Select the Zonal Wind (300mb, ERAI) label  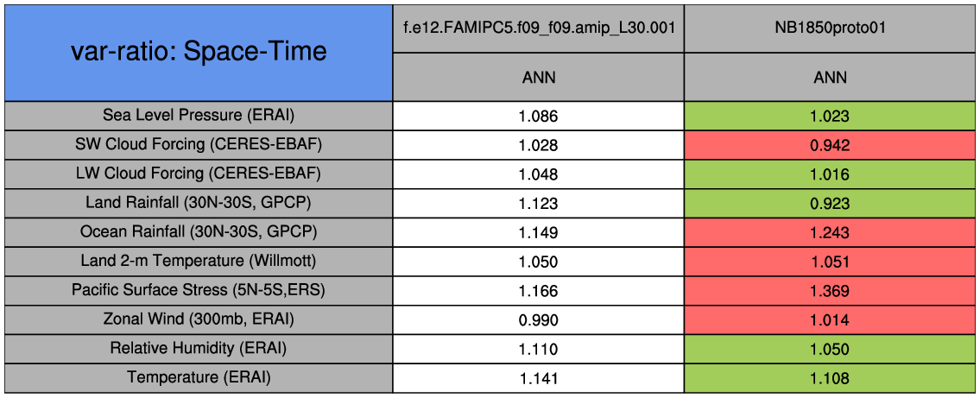(199, 319)
